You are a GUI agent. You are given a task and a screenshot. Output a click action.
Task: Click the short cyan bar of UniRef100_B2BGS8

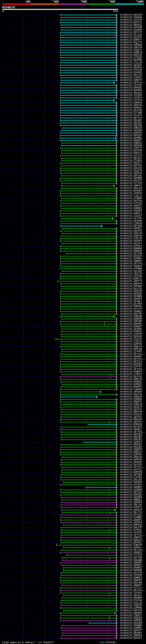103,424
